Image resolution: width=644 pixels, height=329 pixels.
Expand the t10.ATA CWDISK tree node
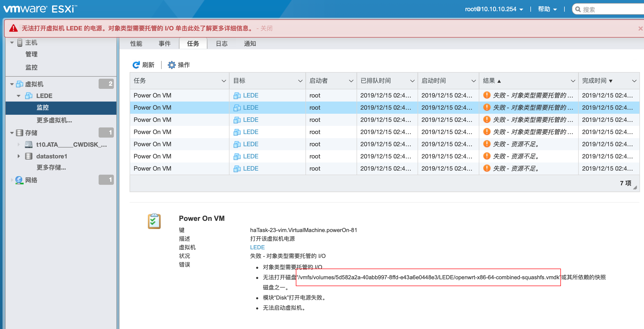[19, 144]
